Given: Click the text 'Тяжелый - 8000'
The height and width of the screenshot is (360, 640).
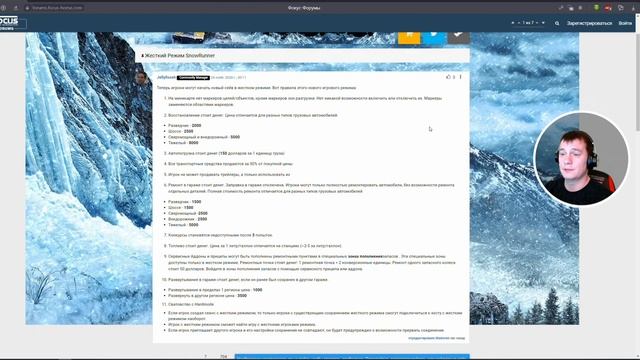Looking at the screenshot, I should 183,143.
